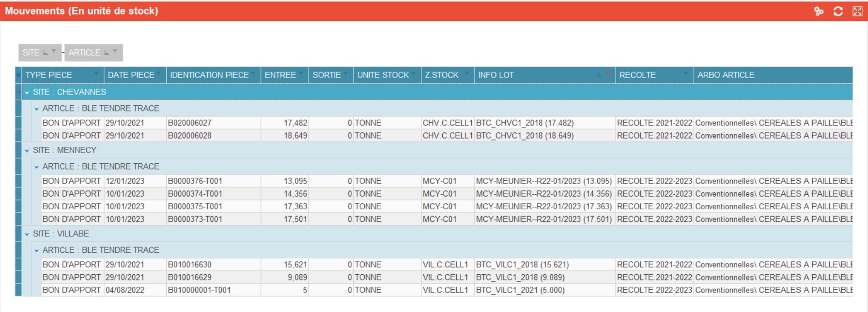The height and width of the screenshot is (312, 868).
Task: Sort by the ARBO ARTICLE column header
Action: tap(726, 75)
